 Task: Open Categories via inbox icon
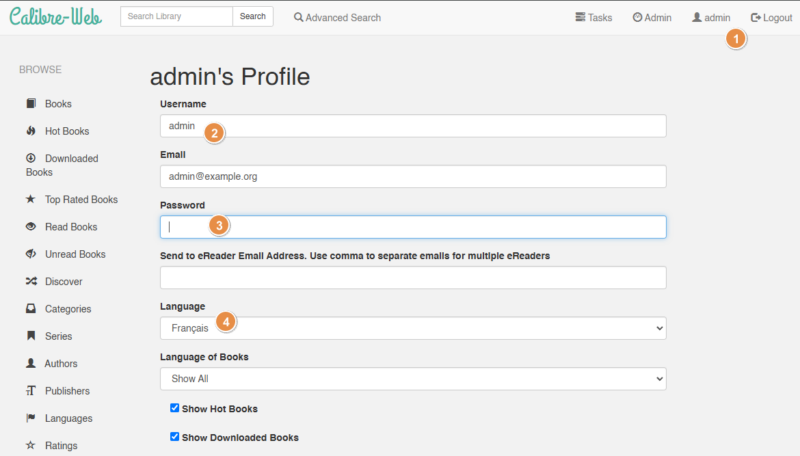[31, 309]
